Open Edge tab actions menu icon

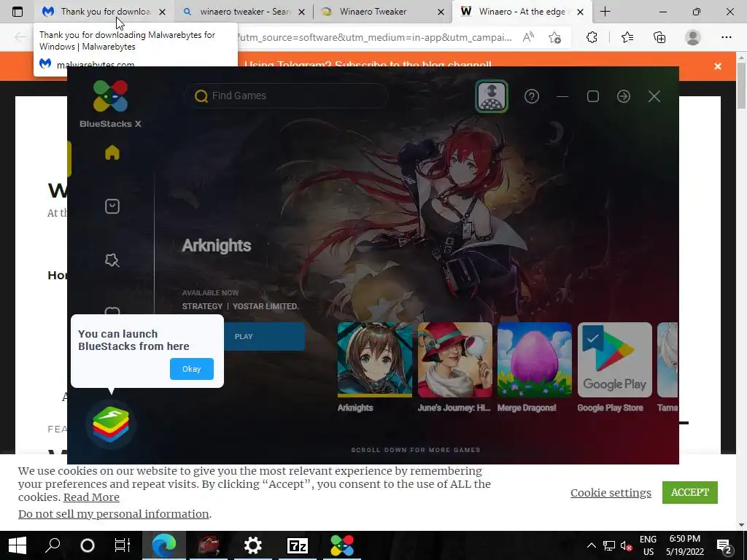18,12
